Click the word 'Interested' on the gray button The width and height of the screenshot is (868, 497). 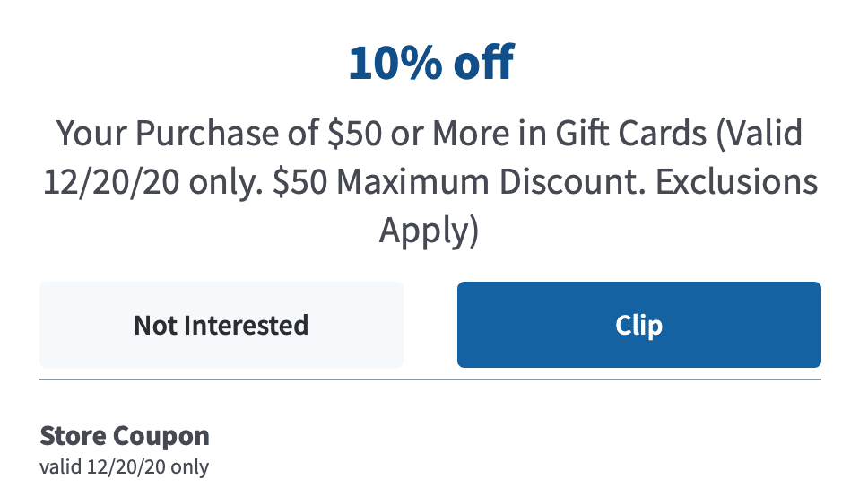click(x=246, y=325)
